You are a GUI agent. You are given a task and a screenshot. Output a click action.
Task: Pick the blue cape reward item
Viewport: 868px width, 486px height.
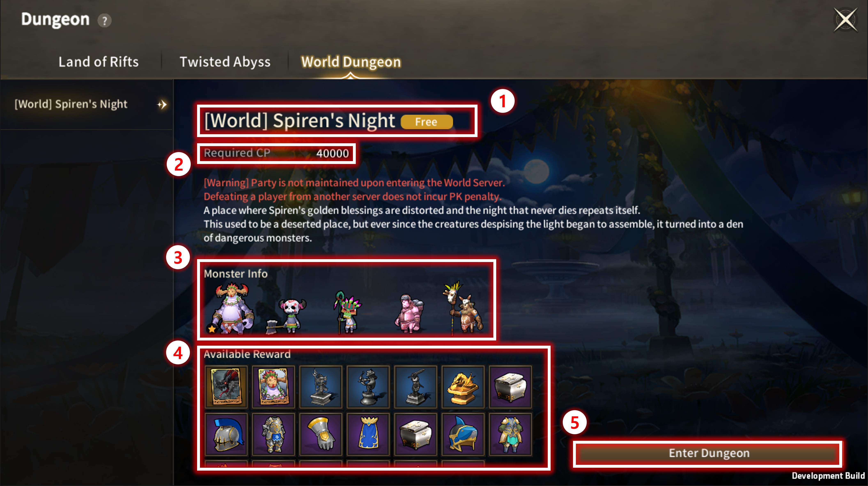pyautogui.click(x=368, y=434)
